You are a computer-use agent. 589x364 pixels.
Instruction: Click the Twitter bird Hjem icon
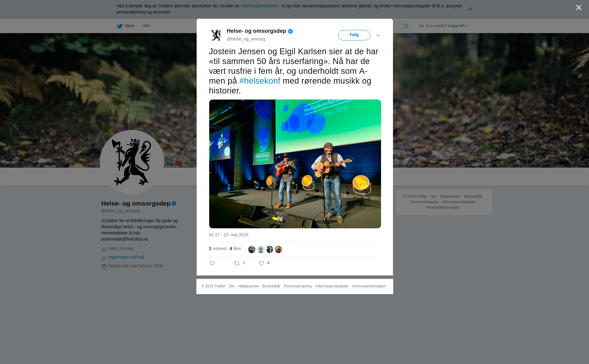point(120,26)
